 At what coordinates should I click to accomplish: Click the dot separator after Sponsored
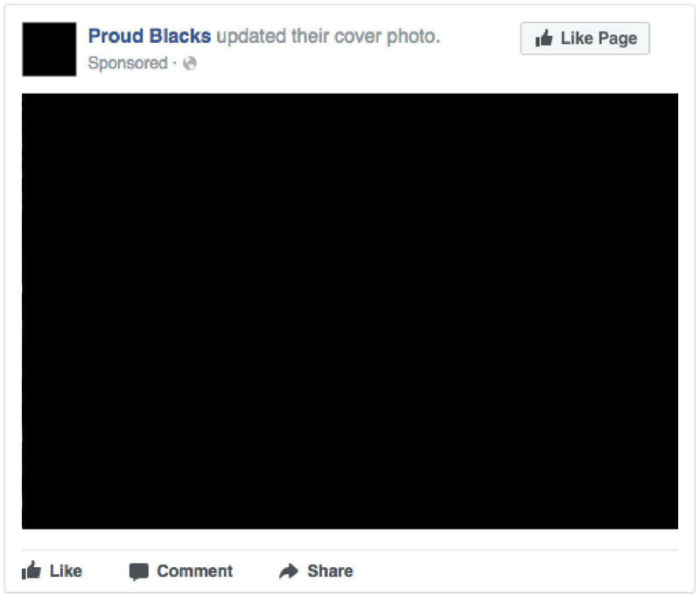click(x=174, y=63)
